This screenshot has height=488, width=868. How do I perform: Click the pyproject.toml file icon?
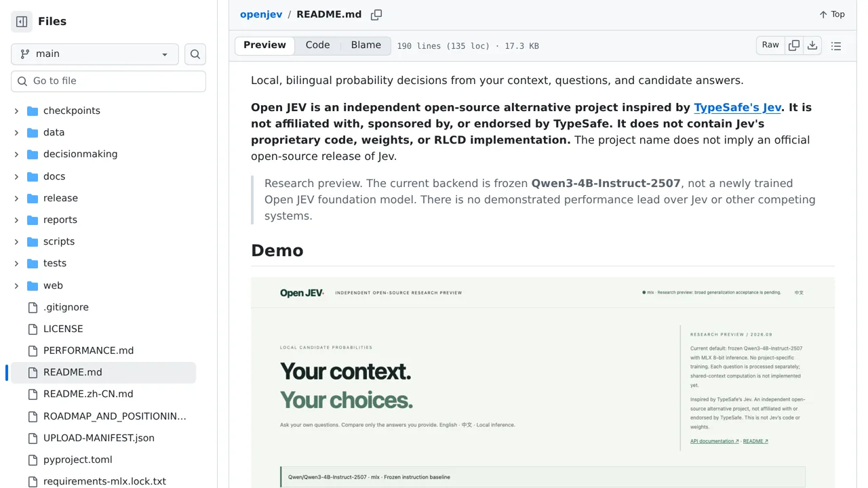click(33, 460)
